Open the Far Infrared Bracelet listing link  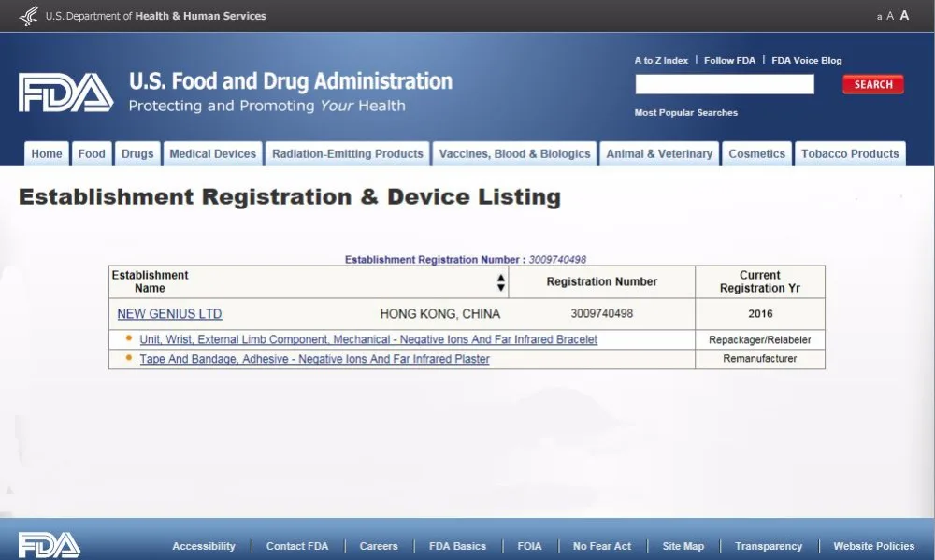pyautogui.click(x=368, y=339)
